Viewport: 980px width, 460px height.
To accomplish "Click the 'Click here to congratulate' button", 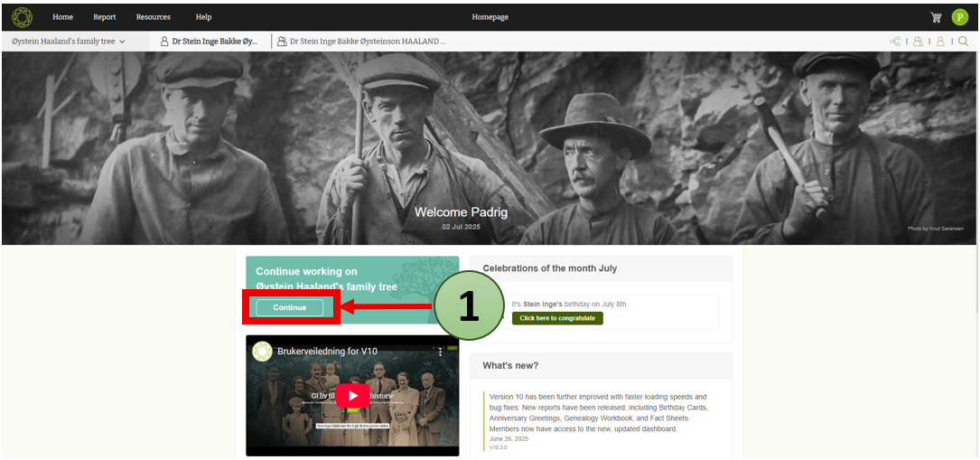I will [x=557, y=318].
